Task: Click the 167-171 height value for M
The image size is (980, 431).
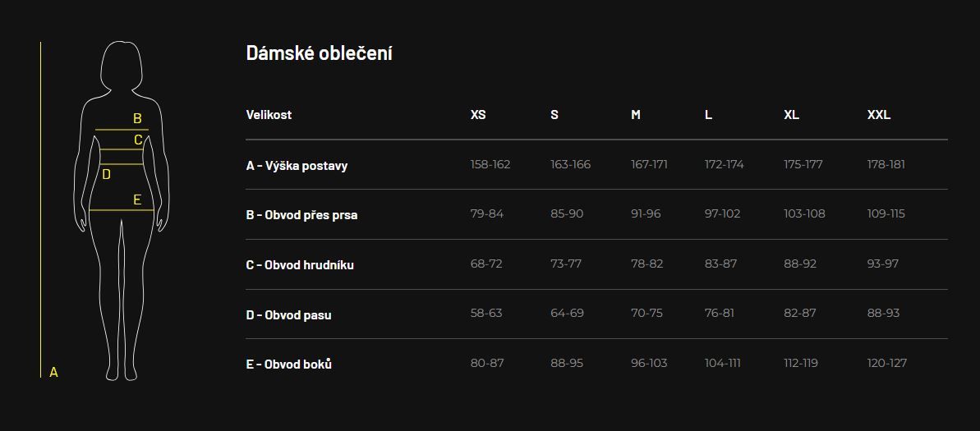Action: (x=650, y=164)
